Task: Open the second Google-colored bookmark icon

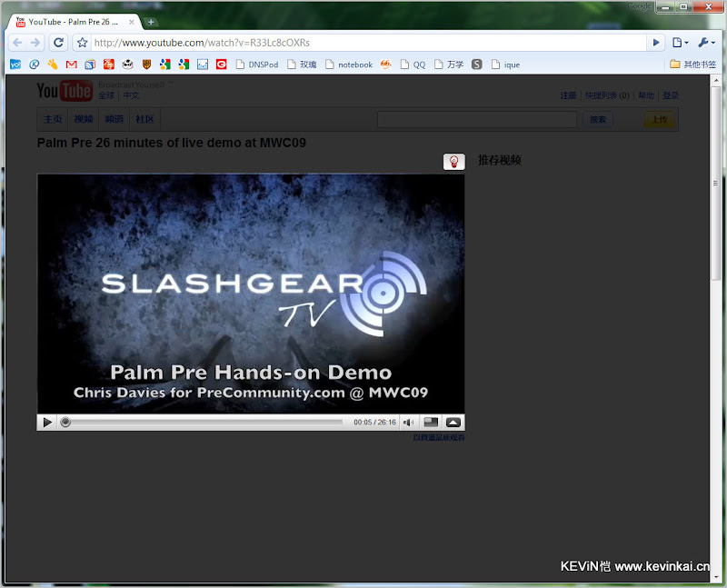Action: point(184,65)
